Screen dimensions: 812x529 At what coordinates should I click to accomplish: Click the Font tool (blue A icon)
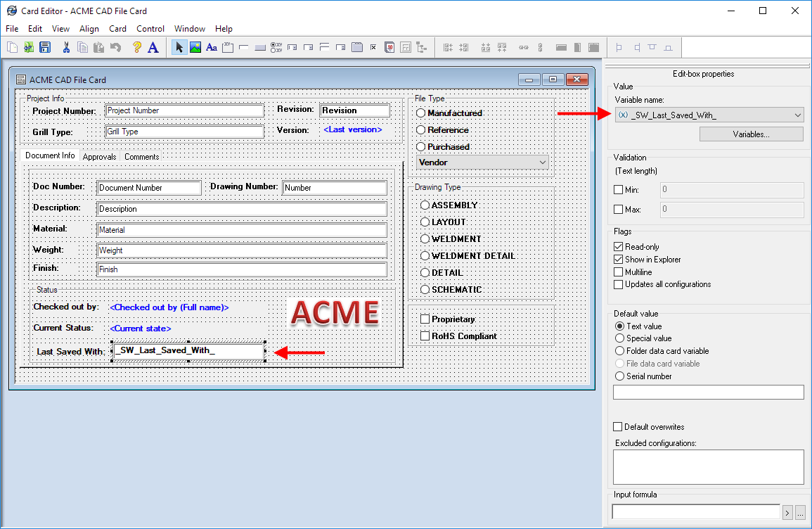(x=153, y=47)
